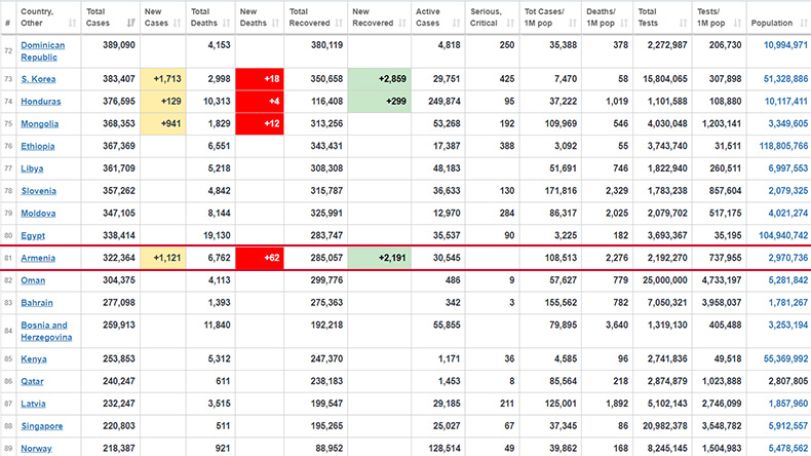Open Bosnia and Herzegovina country page
The height and width of the screenshot is (456, 811).
point(46,331)
